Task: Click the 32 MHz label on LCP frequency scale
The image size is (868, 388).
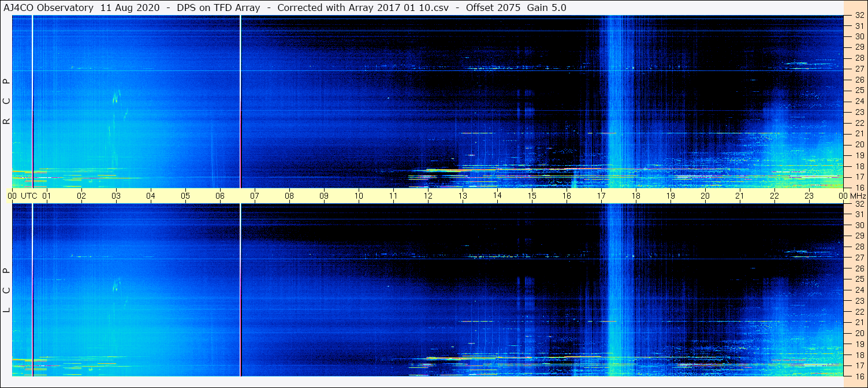Action: coord(859,204)
